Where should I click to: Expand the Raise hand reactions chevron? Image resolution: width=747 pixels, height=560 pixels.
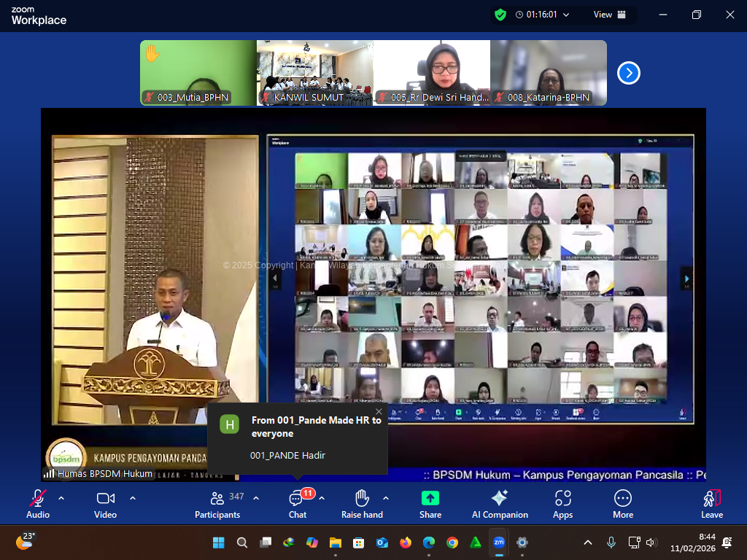[386, 498]
